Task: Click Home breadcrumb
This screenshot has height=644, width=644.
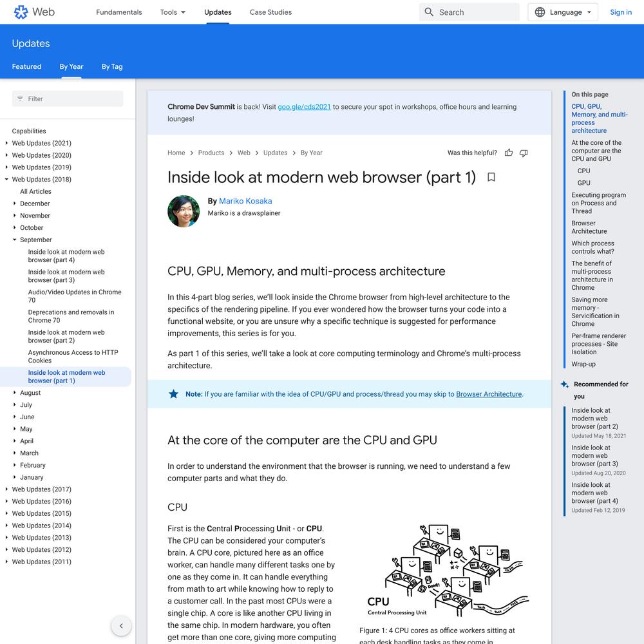Action: tap(176, 153)
